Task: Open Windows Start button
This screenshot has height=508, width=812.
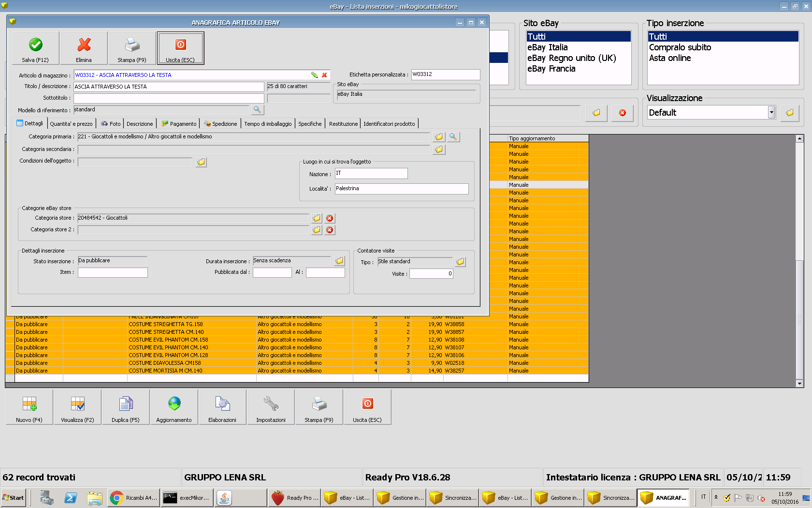Action: click(14, 498)
